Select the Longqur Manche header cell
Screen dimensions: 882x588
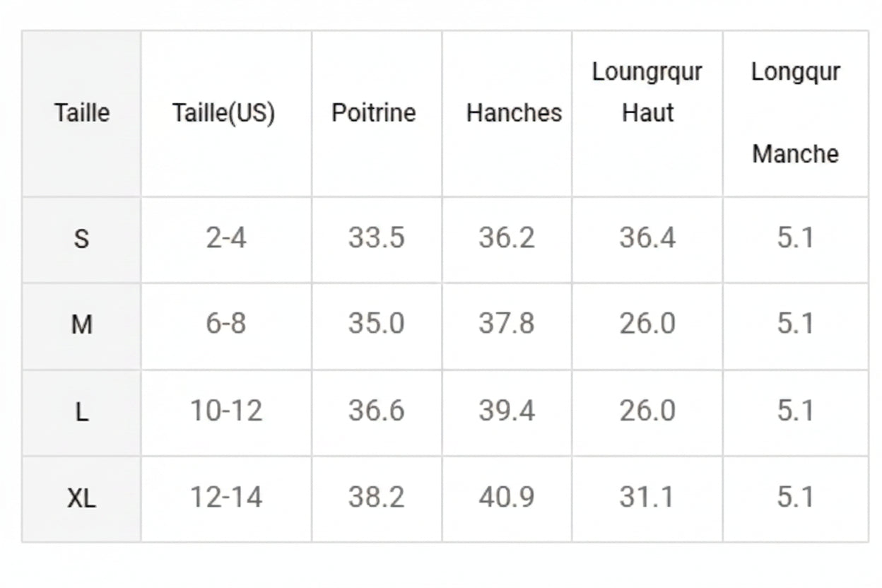pyautogui.click(x=796, y=113)
